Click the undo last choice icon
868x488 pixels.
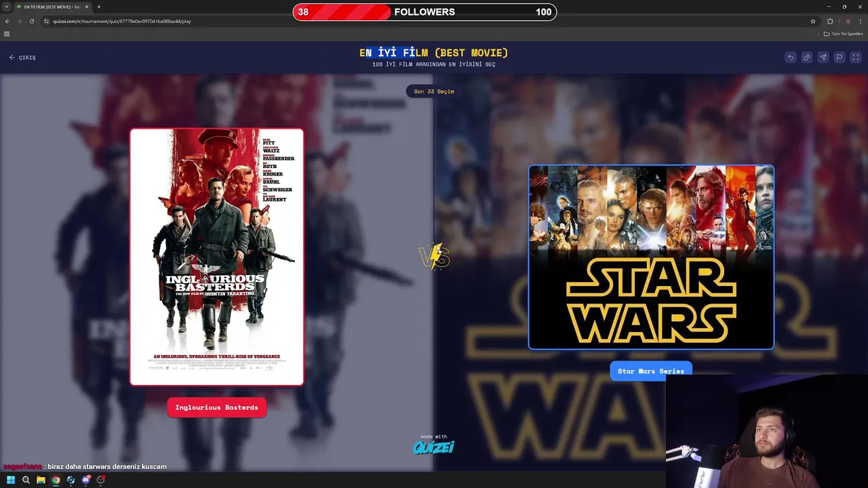(790, 58)
